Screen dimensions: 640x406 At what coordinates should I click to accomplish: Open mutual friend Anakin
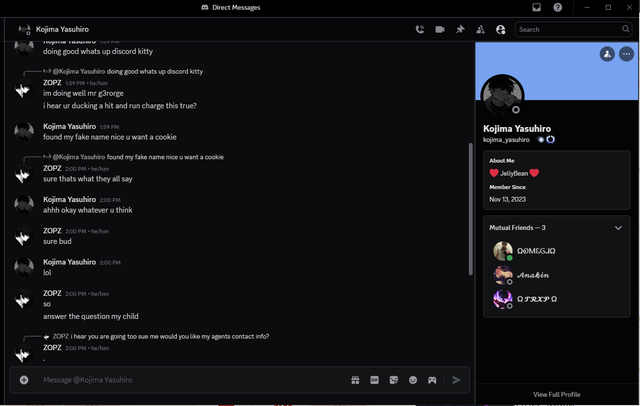pyautogui.click(x=556, y=275)
